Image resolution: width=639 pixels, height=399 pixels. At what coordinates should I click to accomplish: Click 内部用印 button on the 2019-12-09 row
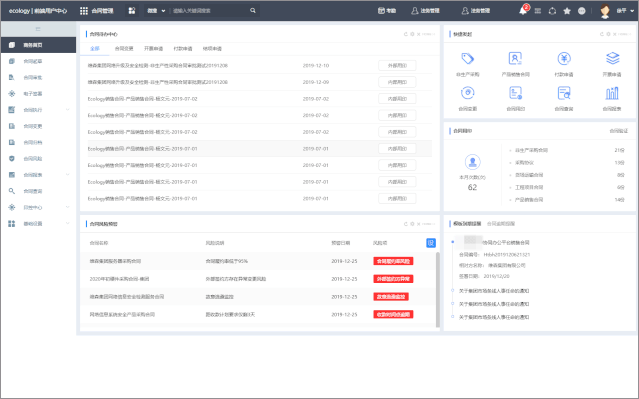[x=397, y=82]
